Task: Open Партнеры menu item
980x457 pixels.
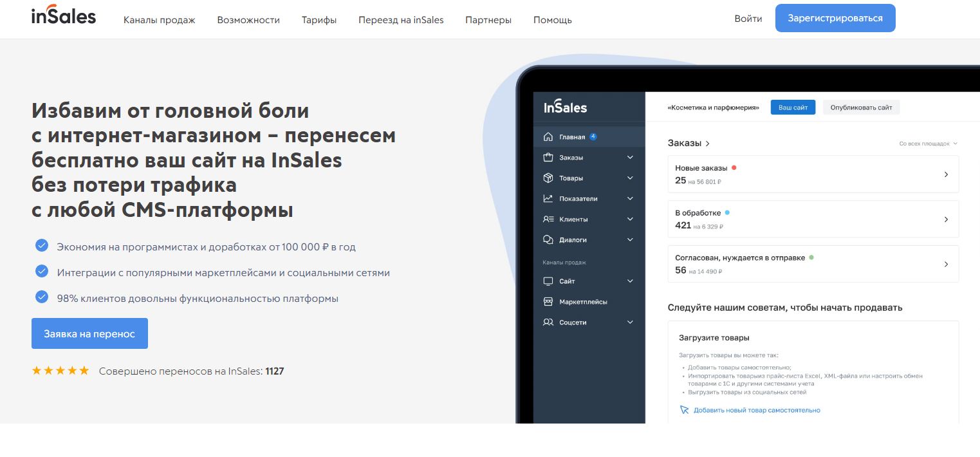Action: 488,20
